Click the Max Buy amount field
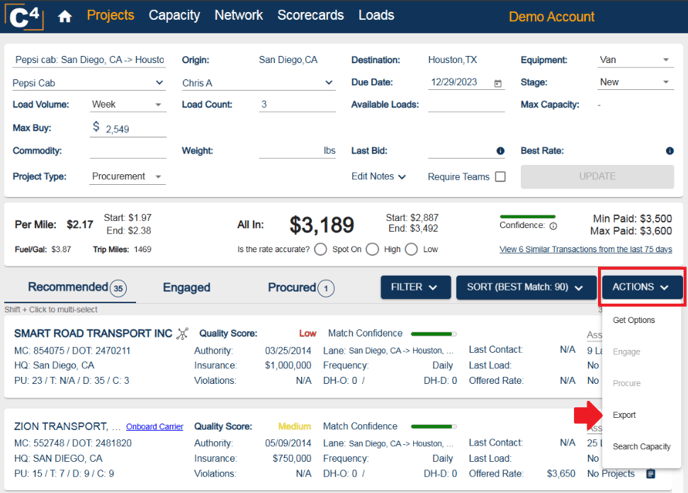688x493 pixels. [134, 129]
